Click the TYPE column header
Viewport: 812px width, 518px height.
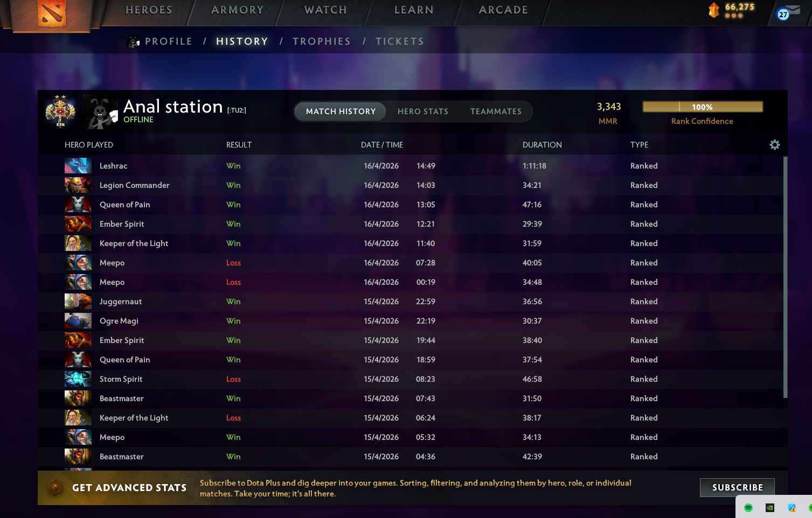640,145
